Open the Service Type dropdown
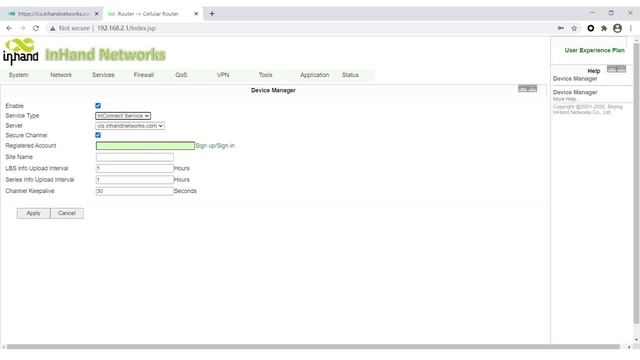The height and width of the screenshot is (360, 640). click(x=123, y=116)
